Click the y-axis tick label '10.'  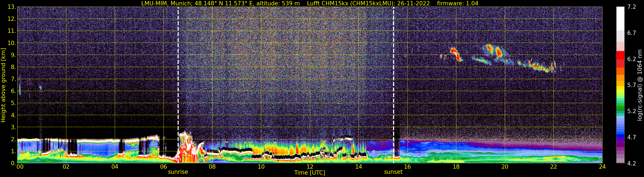pos(12,43)
